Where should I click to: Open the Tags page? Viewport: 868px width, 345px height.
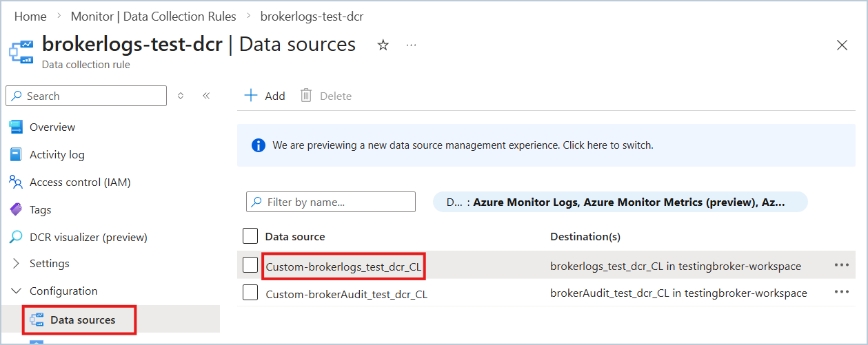pos(41,209)
